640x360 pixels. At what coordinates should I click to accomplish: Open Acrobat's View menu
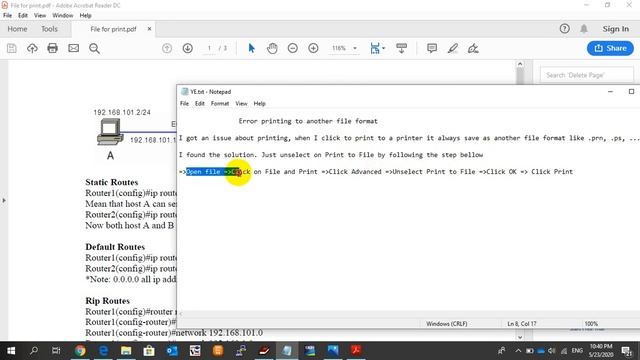[40, 16]
